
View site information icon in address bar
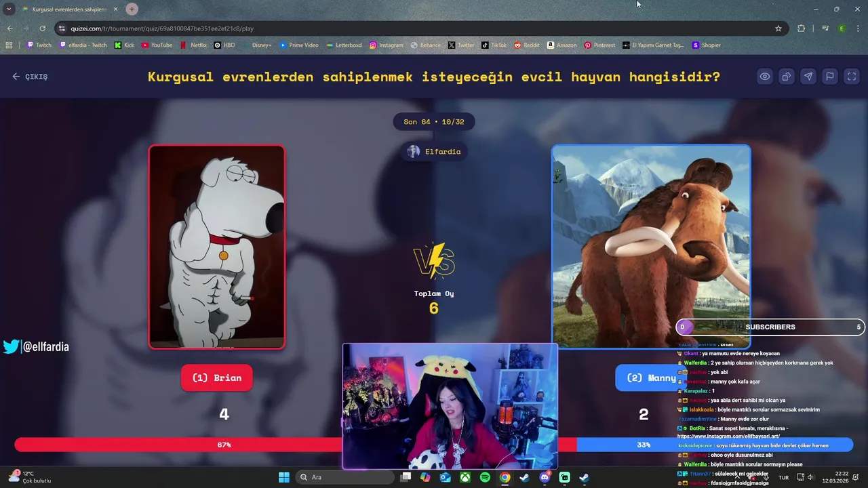click(62, 28)
